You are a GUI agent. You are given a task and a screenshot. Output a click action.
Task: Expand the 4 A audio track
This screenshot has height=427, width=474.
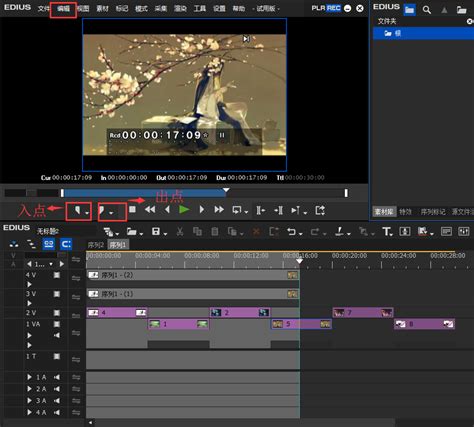coord(29,412)
